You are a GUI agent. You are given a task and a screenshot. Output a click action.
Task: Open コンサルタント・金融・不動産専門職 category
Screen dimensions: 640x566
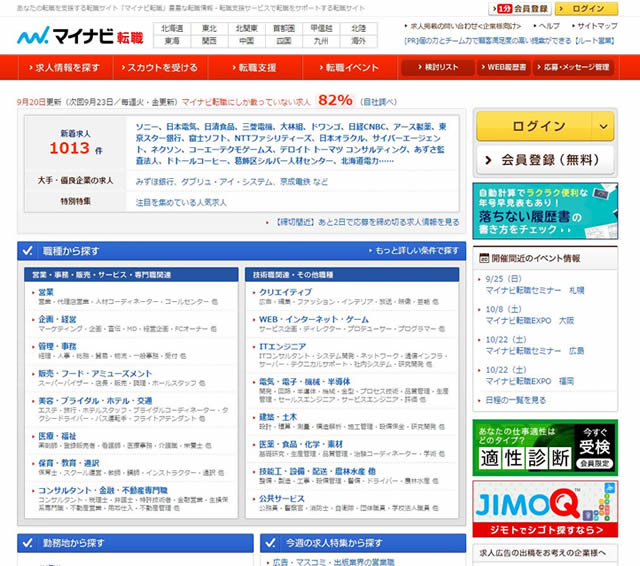point(103,490)
